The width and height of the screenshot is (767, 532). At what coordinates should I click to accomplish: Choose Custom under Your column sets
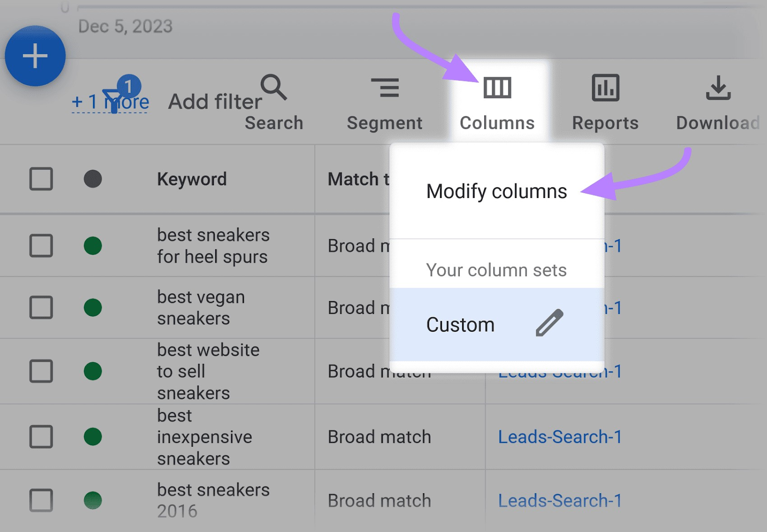click(x=460, y=324)
